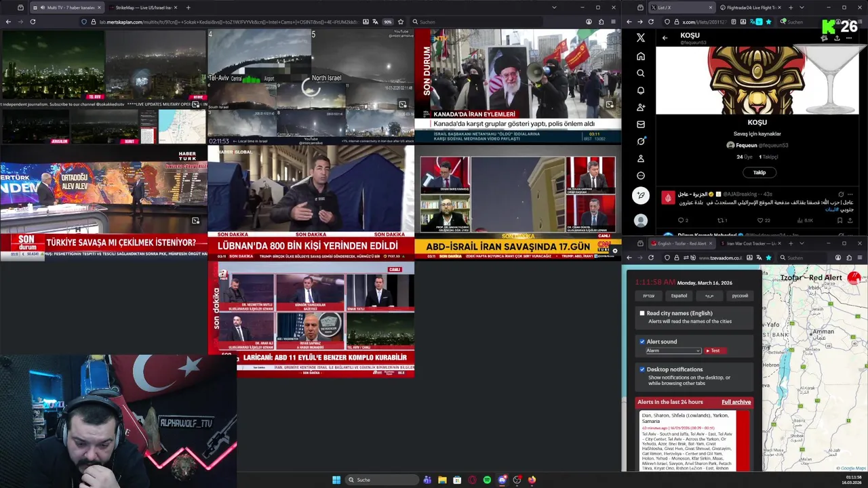Open X search magnifier in sidebar
Screen dimensions: 868x488
(641, 73)
